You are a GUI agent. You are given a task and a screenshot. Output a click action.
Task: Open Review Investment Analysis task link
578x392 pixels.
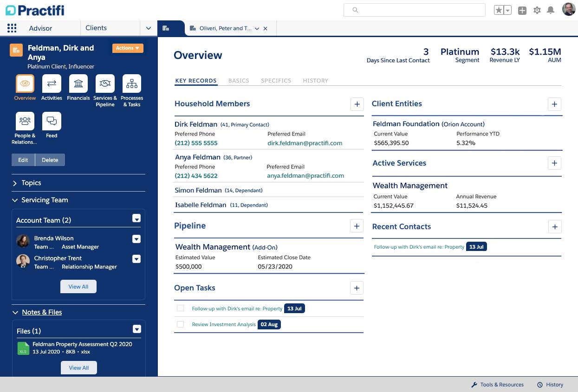(x=224, y=324)
